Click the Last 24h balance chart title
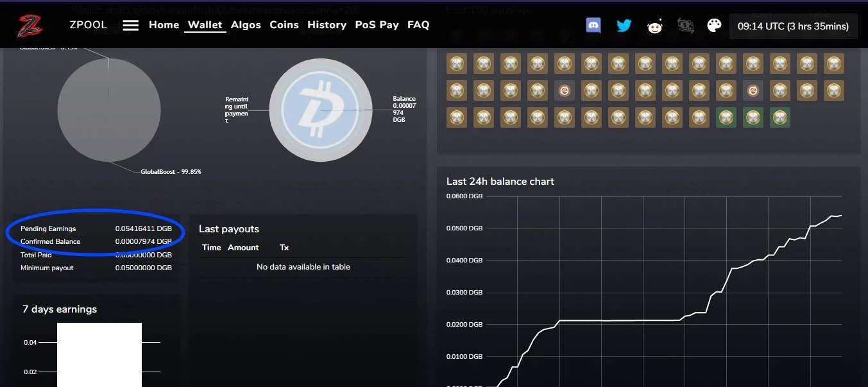 pyautogui.click(x=500, y=182)
